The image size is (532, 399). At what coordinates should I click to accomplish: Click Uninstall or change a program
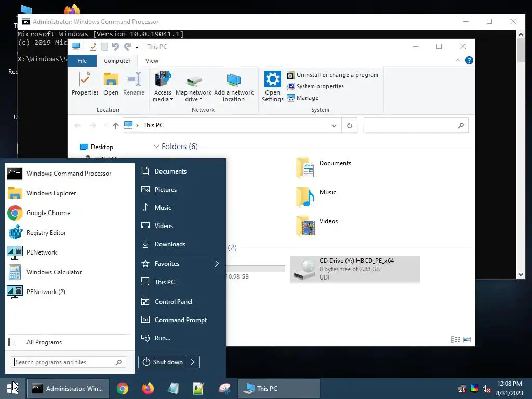click(332, 75)
